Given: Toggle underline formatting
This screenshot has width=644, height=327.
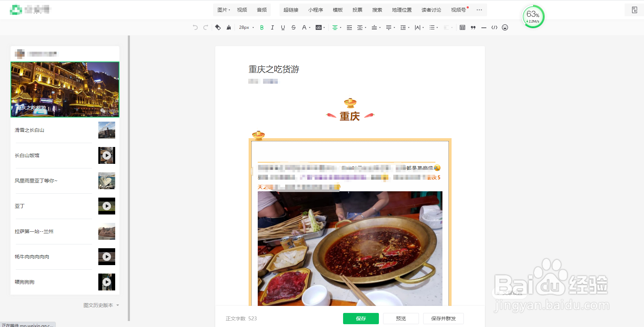Looking at the screenshot, I should tap(283, 27).
